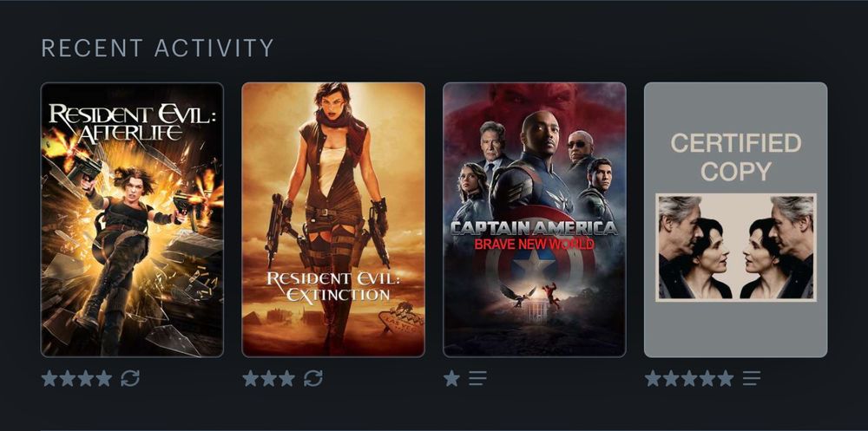Click the third star under Resident Evil: Extinction

click(x=286, y=378)
